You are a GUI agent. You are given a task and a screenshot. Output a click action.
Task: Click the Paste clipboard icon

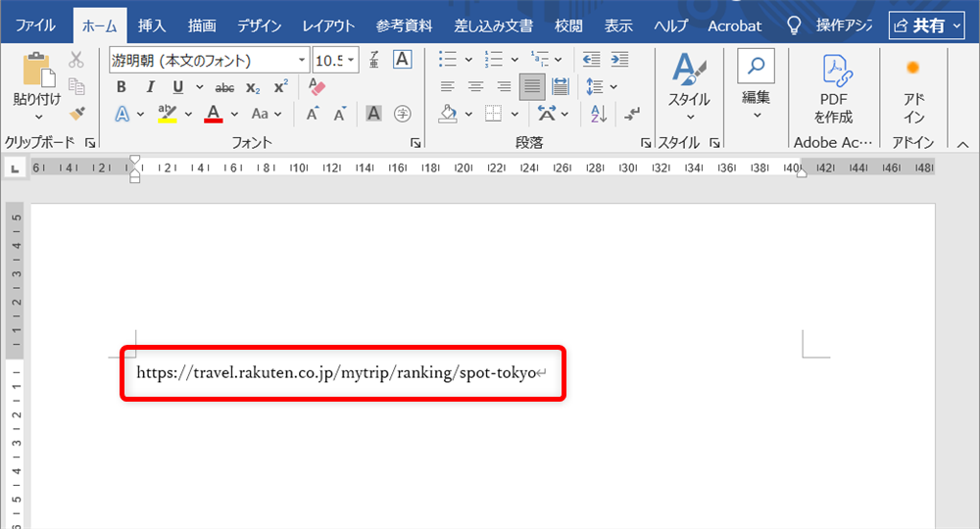coord(38,70)
